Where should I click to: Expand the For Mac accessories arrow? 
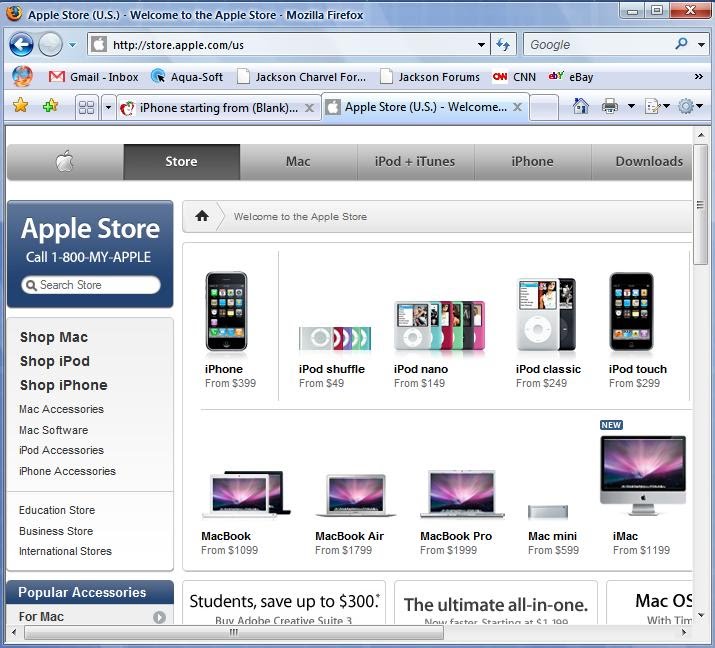[x=159, y=617]
